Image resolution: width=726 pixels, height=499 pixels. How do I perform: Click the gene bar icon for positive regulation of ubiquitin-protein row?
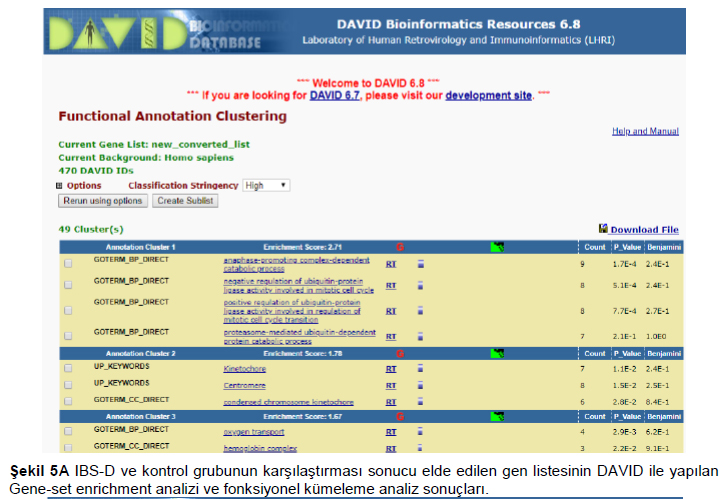[420, 311]
